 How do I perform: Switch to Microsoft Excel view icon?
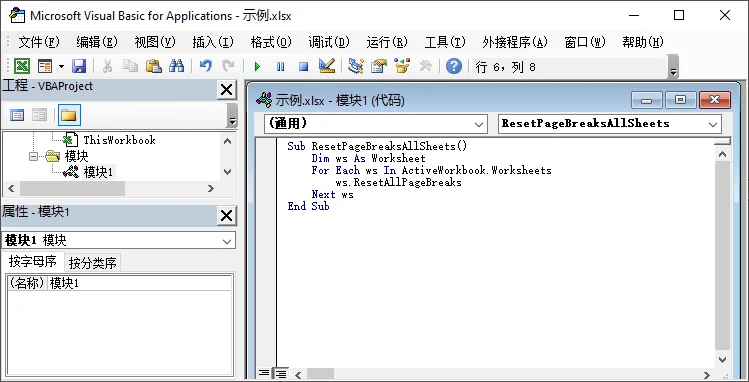[21, 66]
